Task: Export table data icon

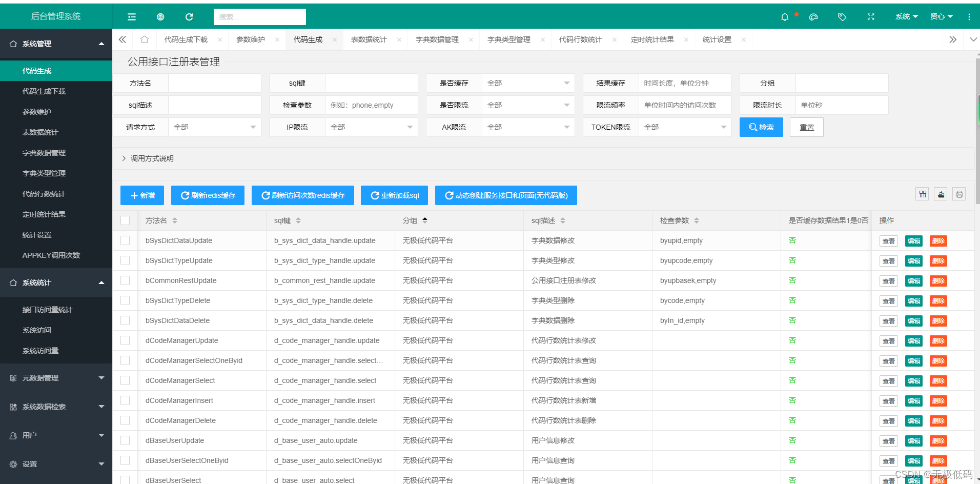Action: 941,194
